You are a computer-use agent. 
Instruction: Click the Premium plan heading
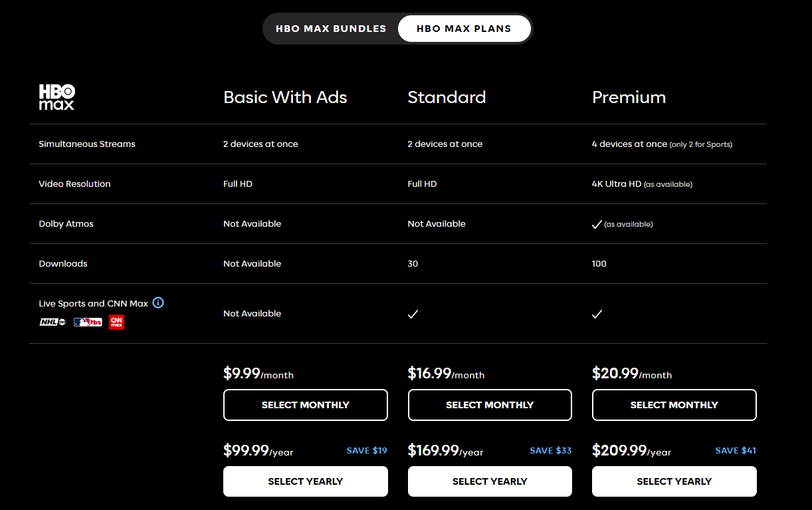click(629, 97)
